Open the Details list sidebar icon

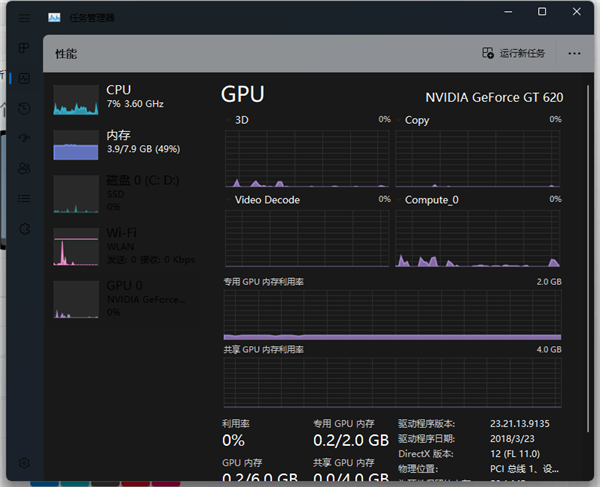tap(24, 198)
